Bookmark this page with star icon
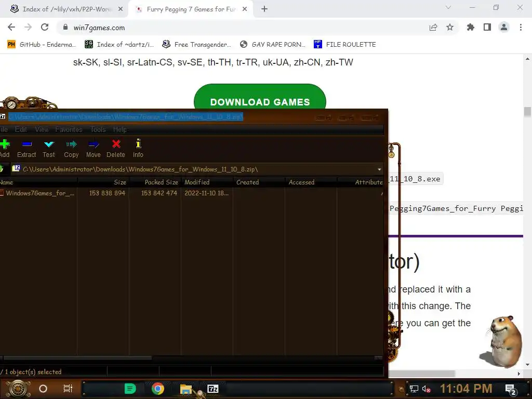 pyautogui.click(x=450, y=27)
